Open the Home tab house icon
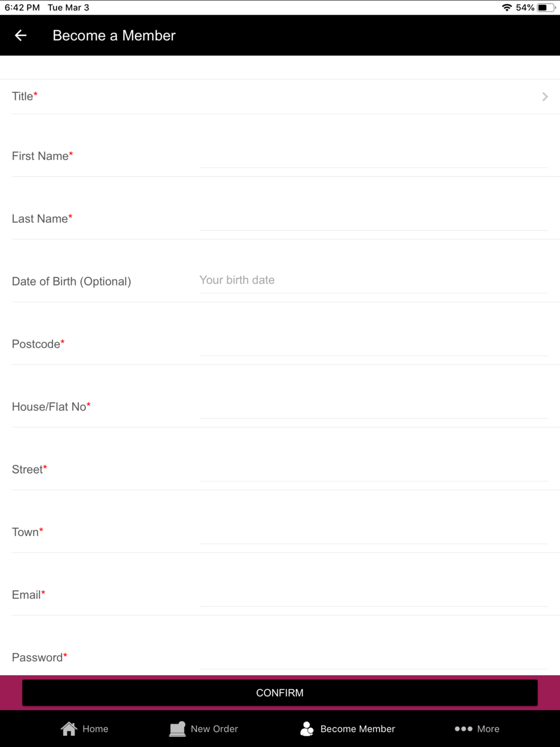The width and height of the screenshot is (560, 747). tap(69, 729)
